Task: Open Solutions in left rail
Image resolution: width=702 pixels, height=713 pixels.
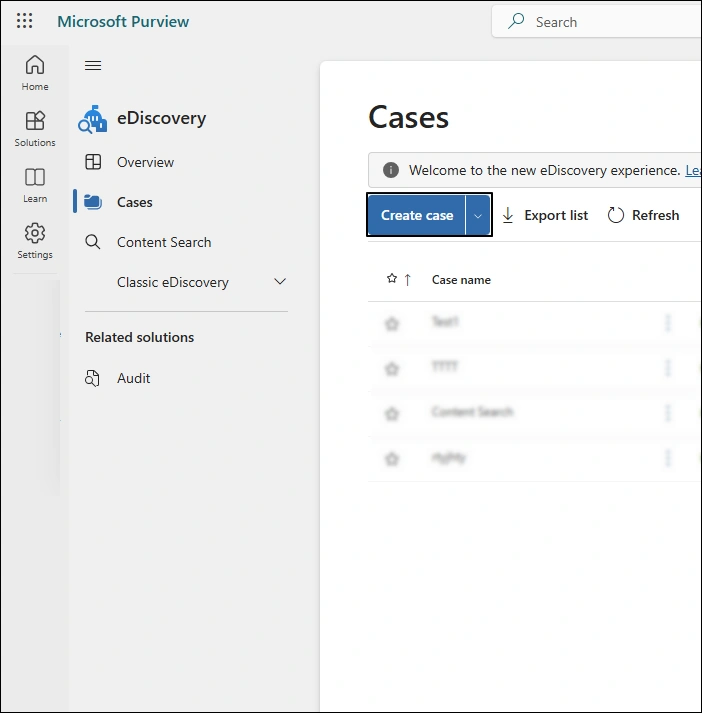Action: (x=35, y=129)
